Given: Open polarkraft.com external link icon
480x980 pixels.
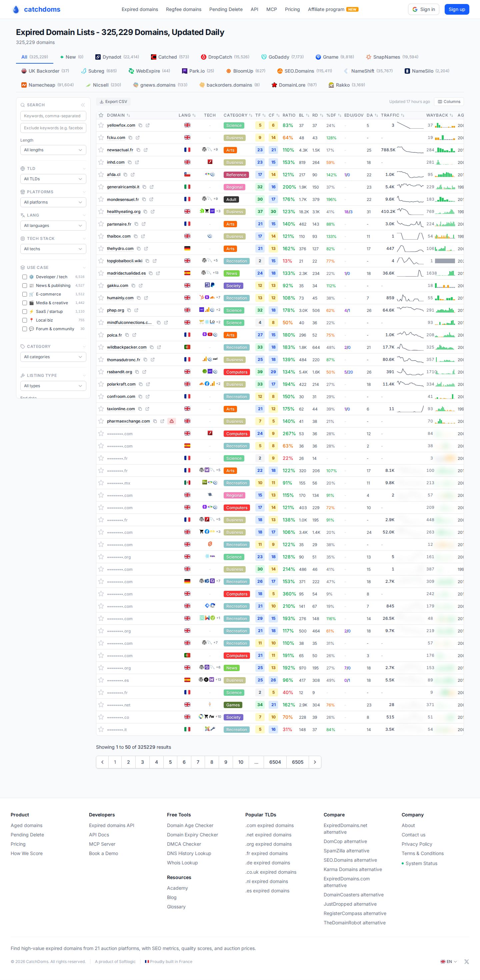Looking at the screenshot, I should 148,384.
